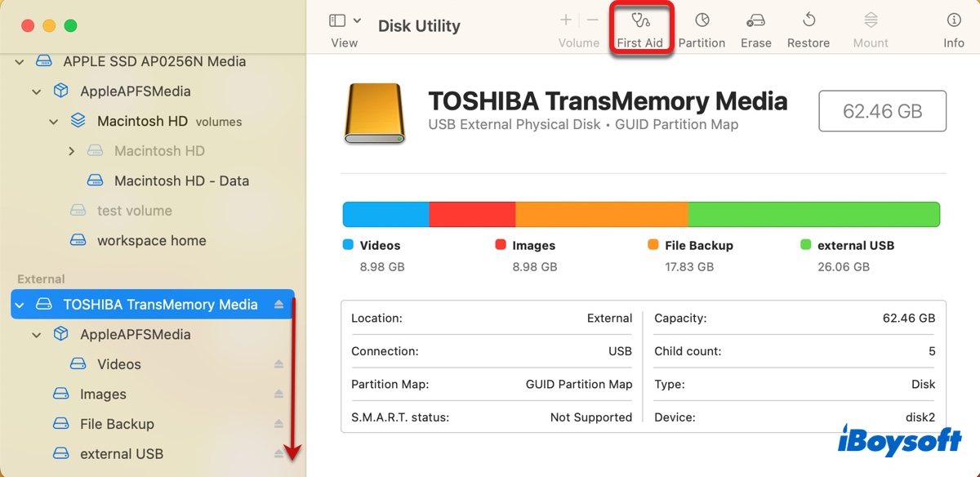Open the View sidebar dropdown
Screen dimensions: 980x477
[x=345, y=21]
